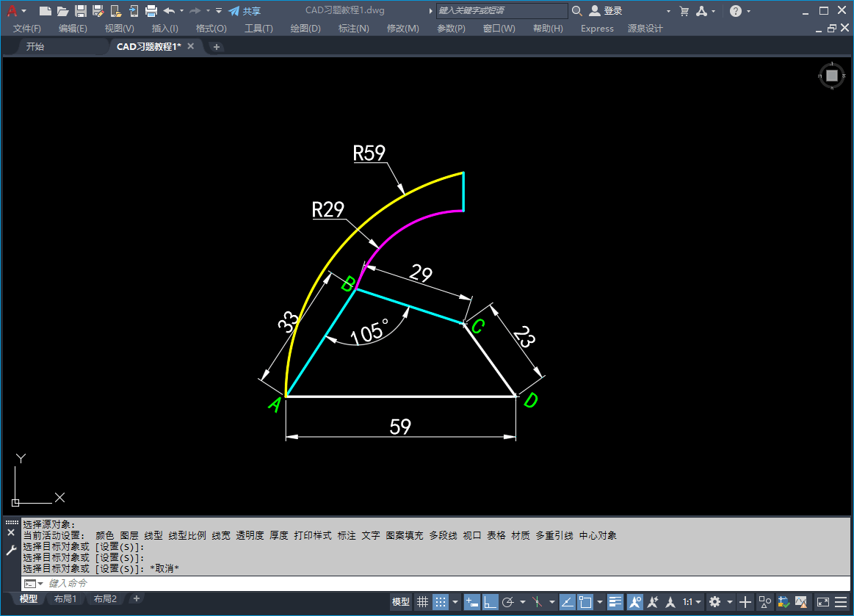Click the 登录 sign-in button
The image size is (854, 616).
pos(606,10)
